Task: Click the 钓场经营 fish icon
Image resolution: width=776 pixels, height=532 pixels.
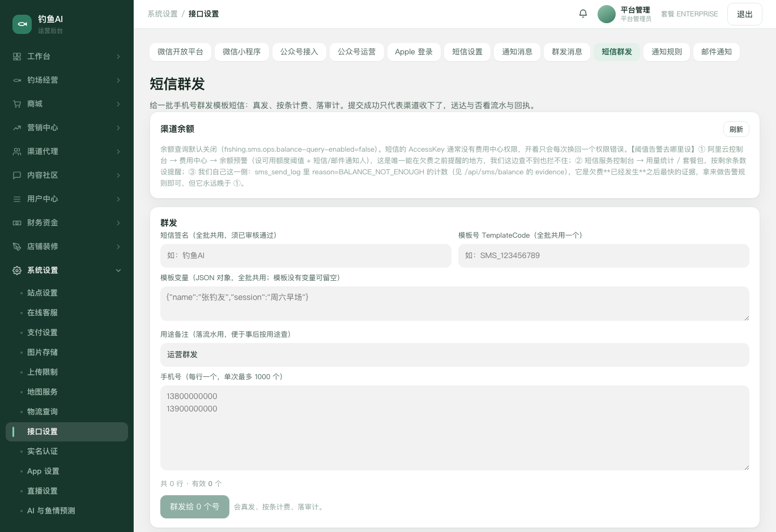Action: tap(17, 80)
